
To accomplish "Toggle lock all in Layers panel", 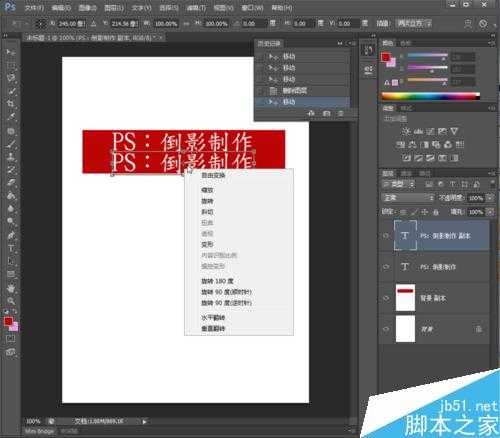I will pyautogui.click(x=436, y=212).
